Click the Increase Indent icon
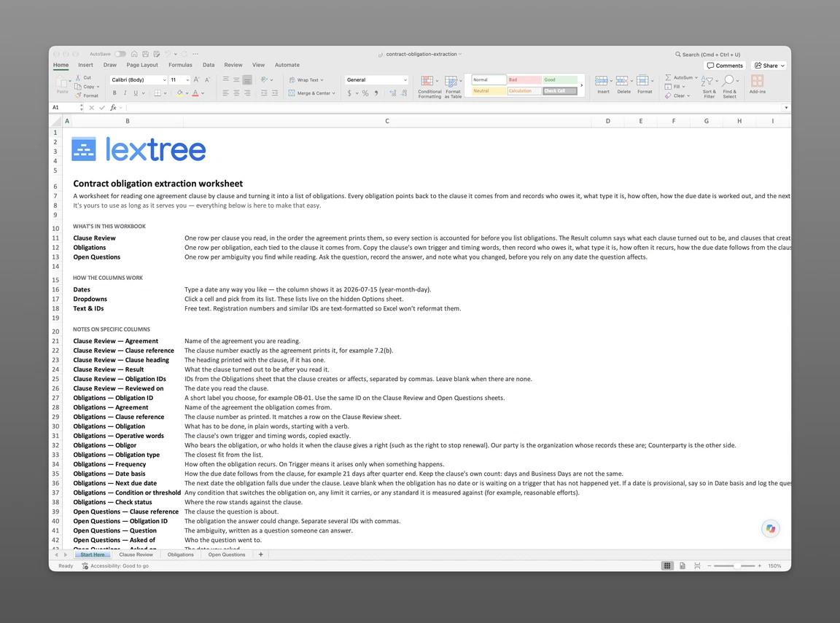This screenshot has width=840, height=623. click(x=275, y=93)
